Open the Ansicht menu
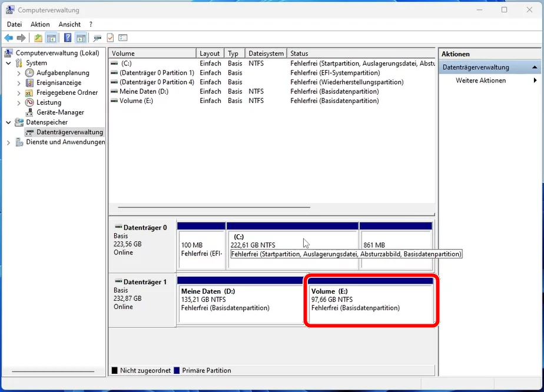This screenshot has height=392, width=544. pyautogui.click(x=69, y=24)
